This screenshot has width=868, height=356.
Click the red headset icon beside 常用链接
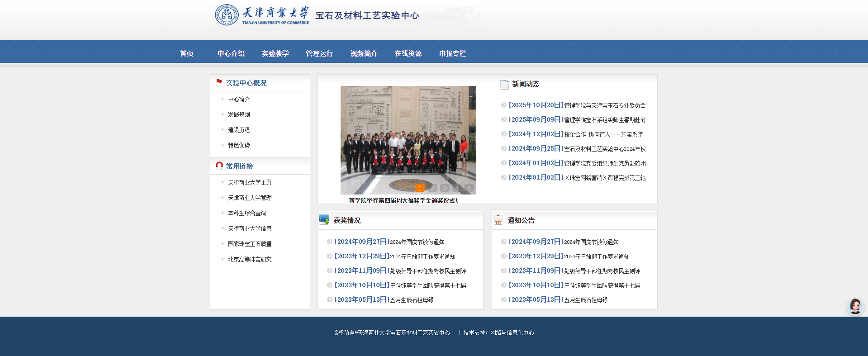pos(219,166)
